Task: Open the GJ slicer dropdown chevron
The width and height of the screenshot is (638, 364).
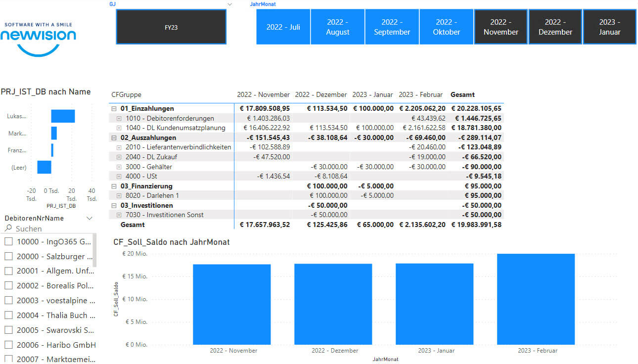Action: (x=229, y=4)
